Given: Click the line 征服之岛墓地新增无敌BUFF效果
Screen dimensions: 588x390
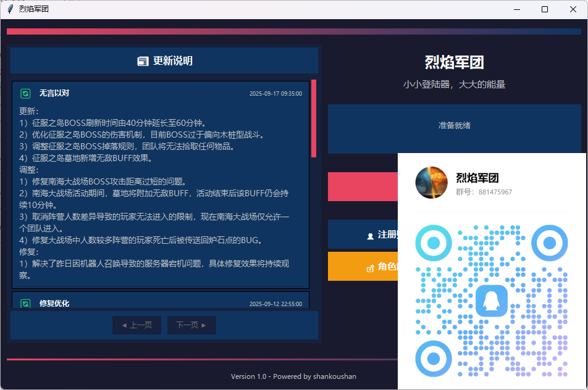Looking at the screenshot, I should click(x=86, y=158).
